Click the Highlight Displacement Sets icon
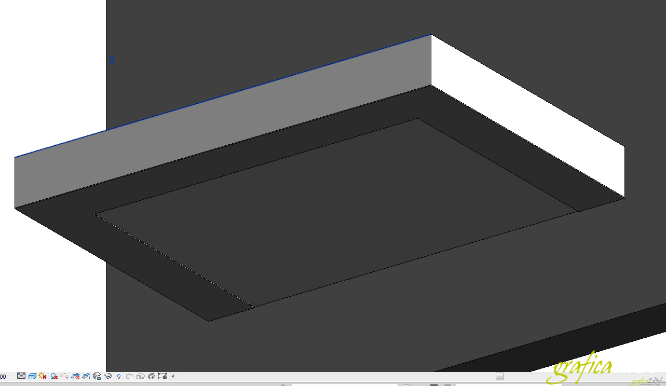The width and height of the screenshot is (666, 386). coord(152,376)
